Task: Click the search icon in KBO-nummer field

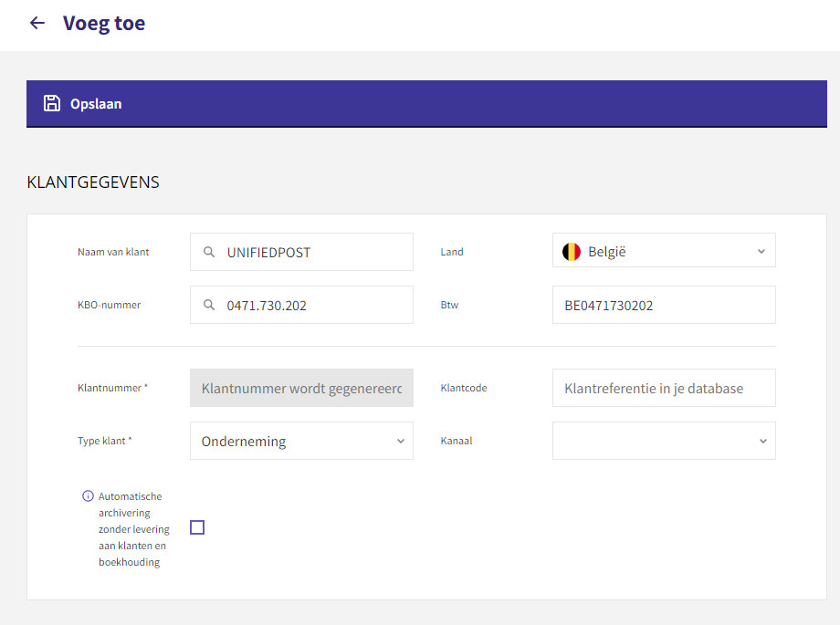Action: tap(209, 306)
